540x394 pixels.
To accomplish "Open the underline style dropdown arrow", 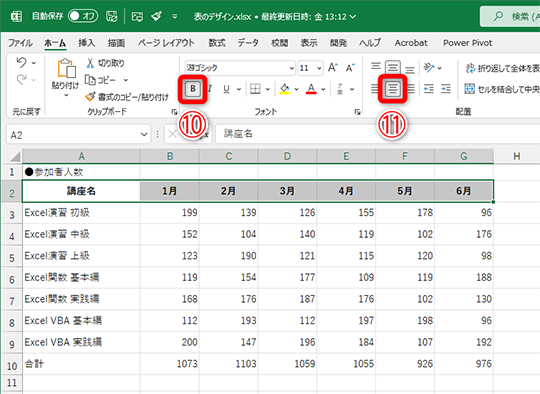I will [239, 90].
